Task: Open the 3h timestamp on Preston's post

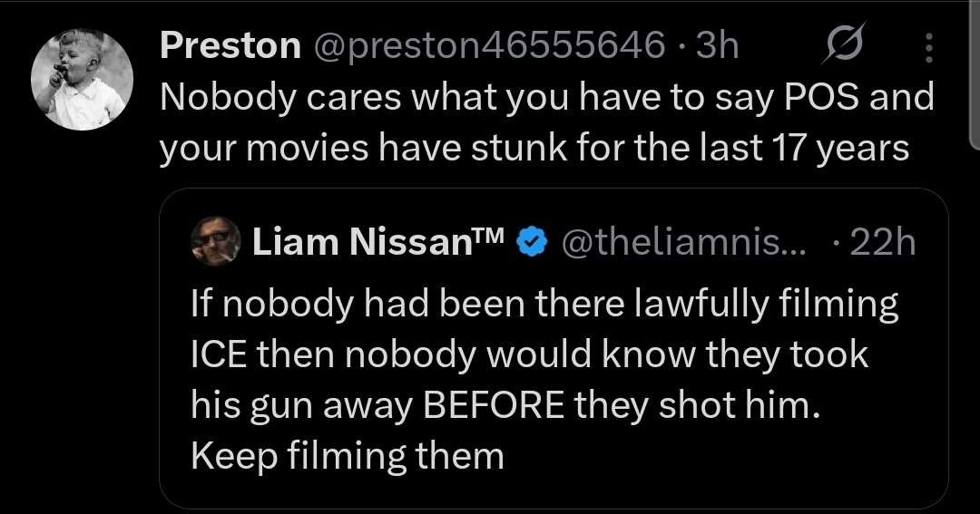Action: pos(718,46)
